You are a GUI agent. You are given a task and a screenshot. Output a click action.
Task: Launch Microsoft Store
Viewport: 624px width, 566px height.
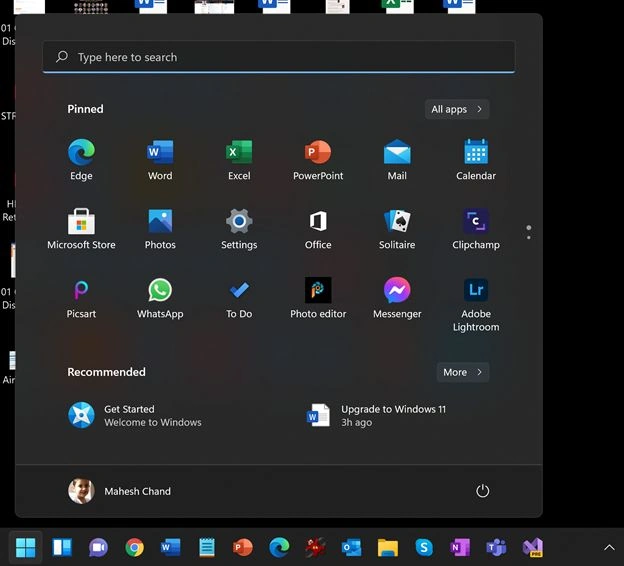[81, 229]
